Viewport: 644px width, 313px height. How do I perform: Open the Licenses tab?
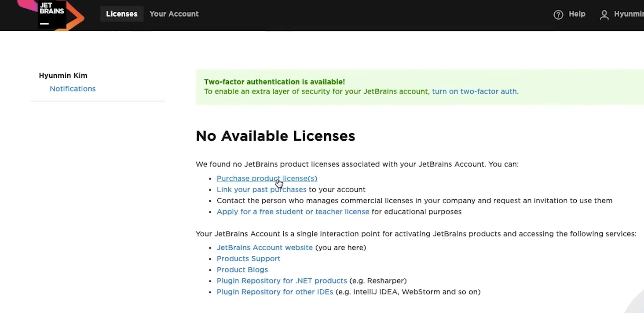[x=122, y=14]
